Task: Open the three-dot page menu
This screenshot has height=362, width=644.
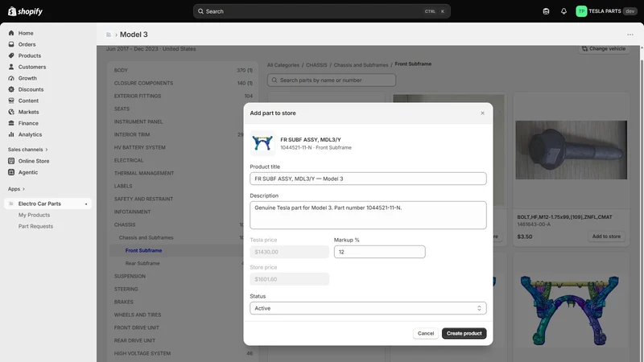Action: pos(630,35)
